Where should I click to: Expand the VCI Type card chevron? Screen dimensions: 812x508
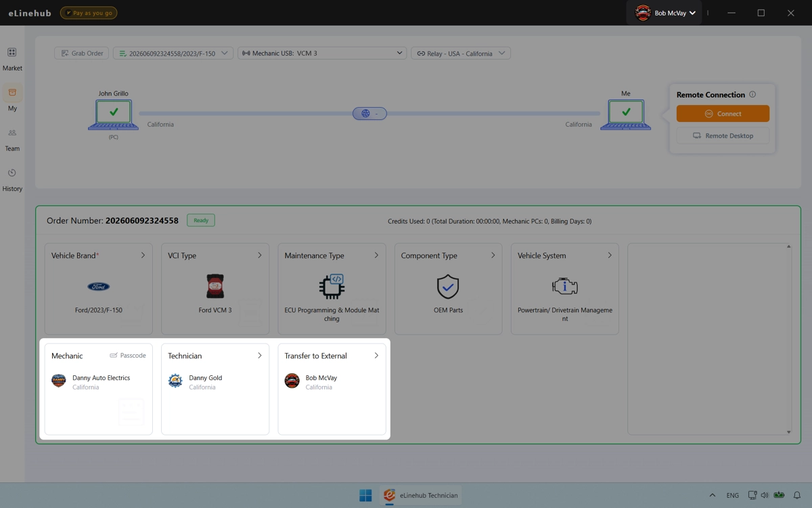pyautogui.click(x=259, y=255)
